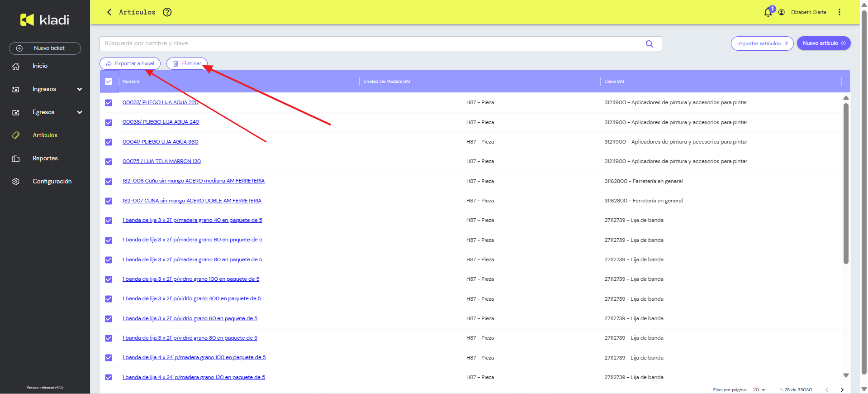Select Artículos in the sidebar

point(45,135)
